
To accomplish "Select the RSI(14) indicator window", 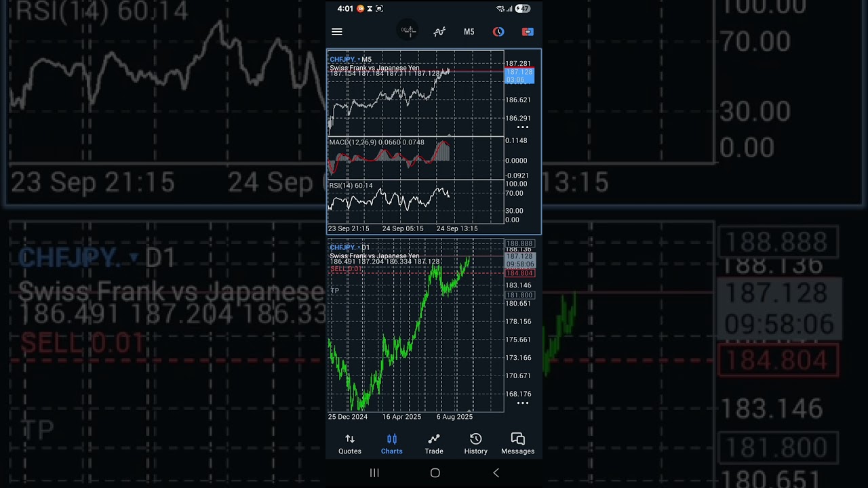I will click(x=415, y=201).
